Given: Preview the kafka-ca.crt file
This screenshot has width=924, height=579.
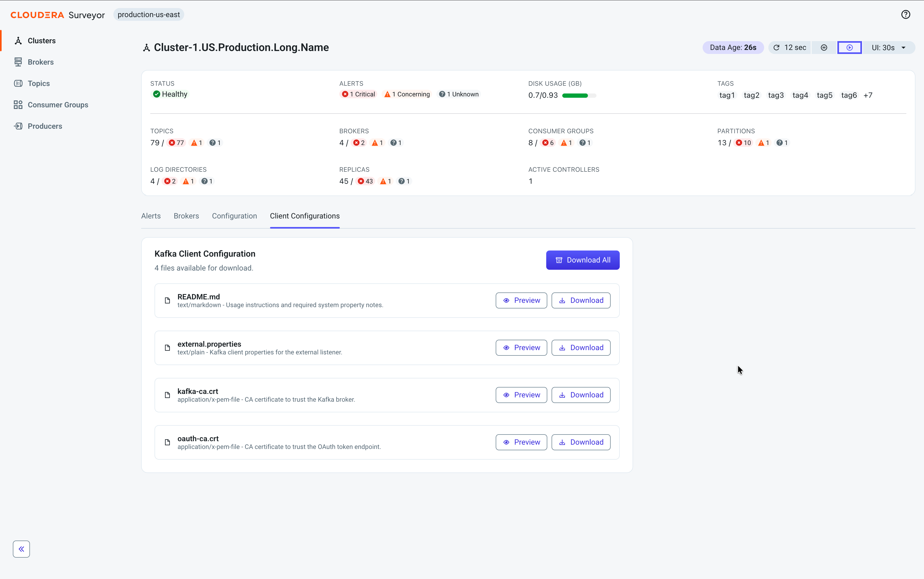Looking at the screenshot, I should (521, 395).
